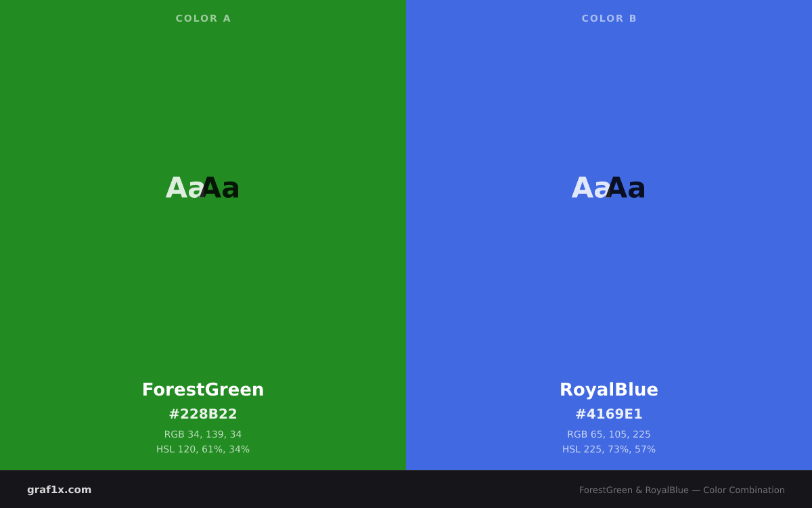Click the RGB 65, 105, 225 value
This screenshot has height=508, width=812.
click(609, 434)
